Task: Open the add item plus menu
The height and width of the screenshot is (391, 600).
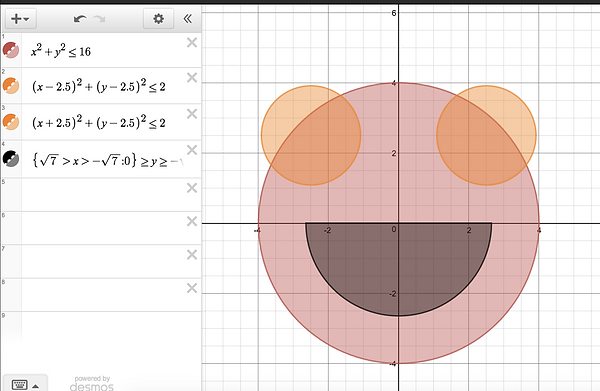Action: pos(21,19)
